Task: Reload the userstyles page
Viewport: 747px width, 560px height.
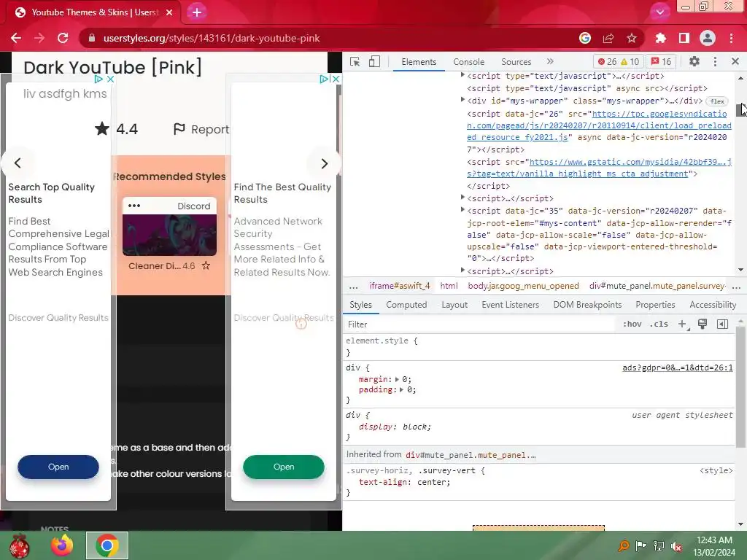Action: [x=63, y=38]
